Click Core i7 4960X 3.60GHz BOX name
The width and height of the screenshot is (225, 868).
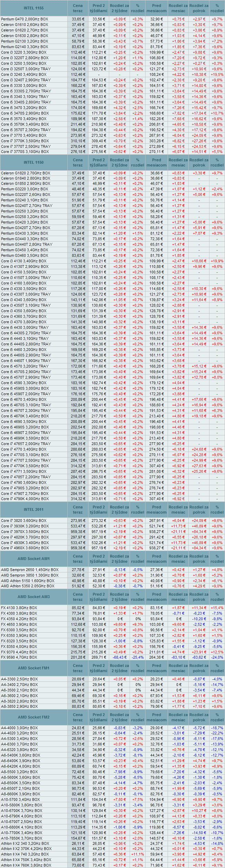point(25,548)
